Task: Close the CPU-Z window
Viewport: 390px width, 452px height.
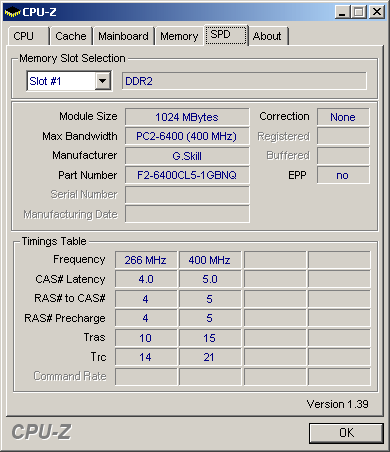Action: pyautogui.click(x=377, y=12)
